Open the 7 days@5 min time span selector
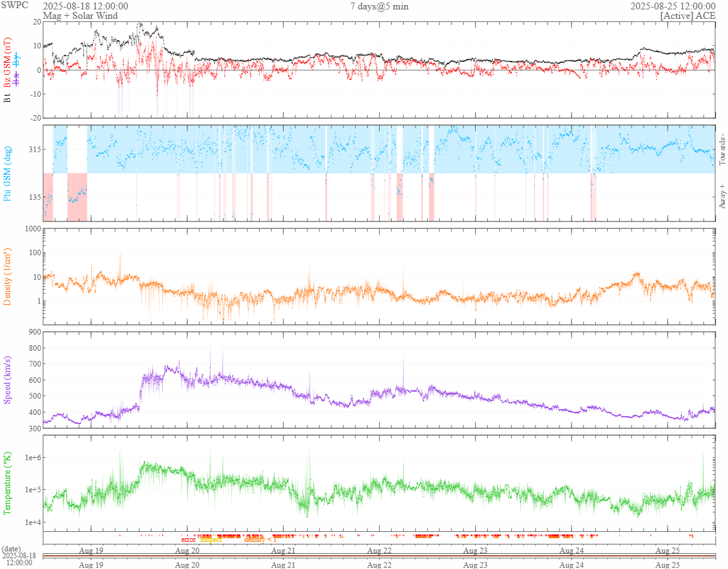728x569 pixels. 380,6
